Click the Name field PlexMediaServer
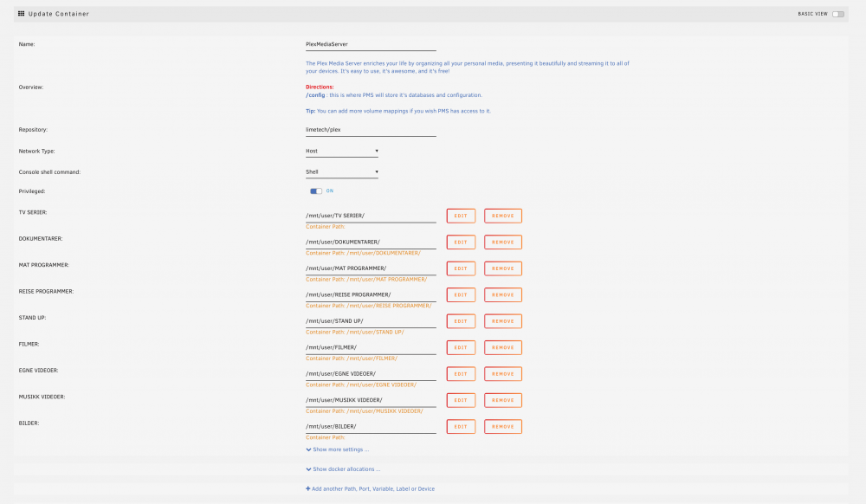866x504 pixels. 371,44
